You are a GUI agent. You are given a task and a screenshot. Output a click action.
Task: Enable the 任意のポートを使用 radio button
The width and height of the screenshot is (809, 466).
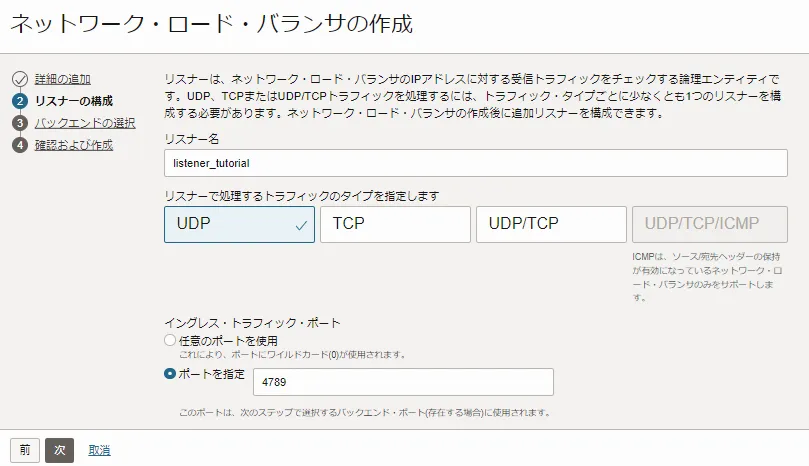(170, 341)
